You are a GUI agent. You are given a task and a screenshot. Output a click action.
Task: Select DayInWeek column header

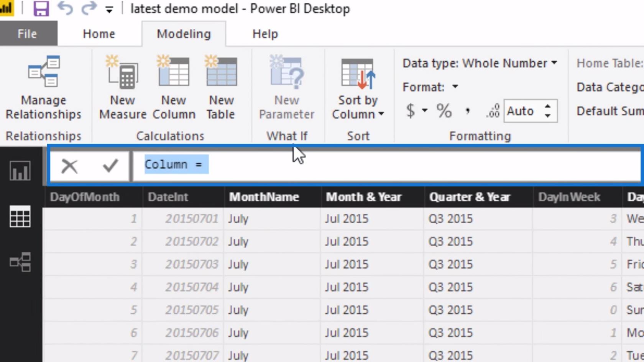pos(569,197)
